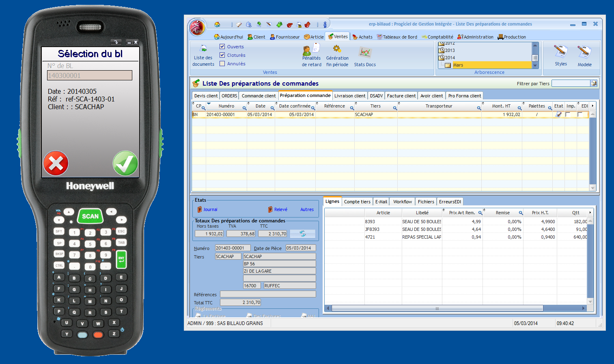The image size is (614, 364).
Task: Switch to the Devis client tab
Action: click(206, 96)
